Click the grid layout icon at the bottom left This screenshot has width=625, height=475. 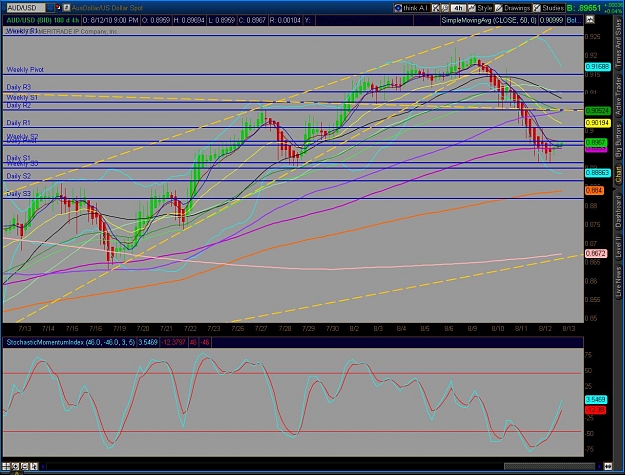(6, 466)
